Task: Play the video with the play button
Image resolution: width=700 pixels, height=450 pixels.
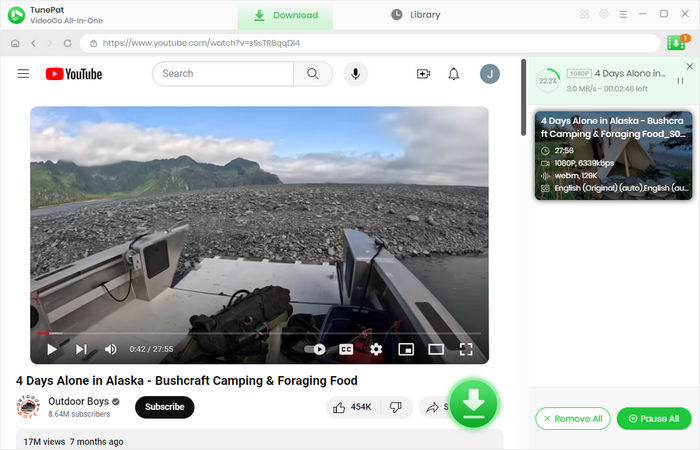Action: [52, 349]
